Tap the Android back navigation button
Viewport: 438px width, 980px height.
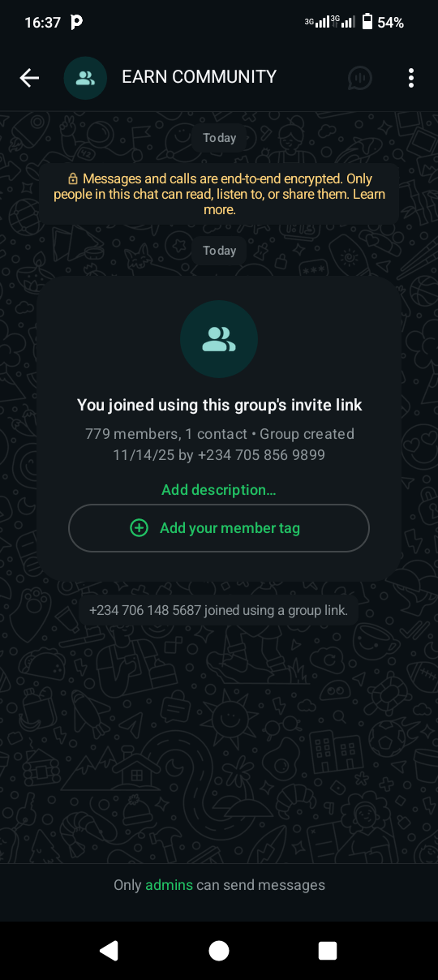(109, 951)
